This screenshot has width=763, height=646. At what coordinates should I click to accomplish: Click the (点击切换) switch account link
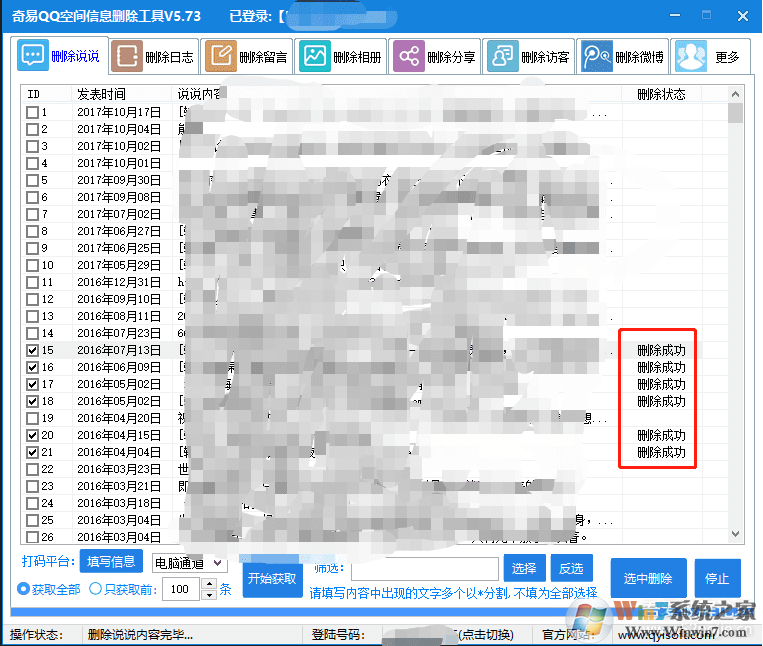(485, 634)
